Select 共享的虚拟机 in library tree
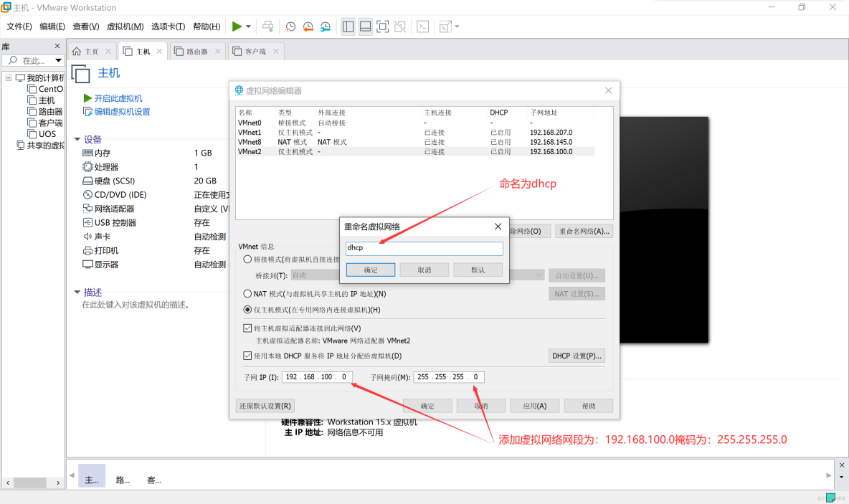Viewport: 849px width, 504px height. click(41, 145)
